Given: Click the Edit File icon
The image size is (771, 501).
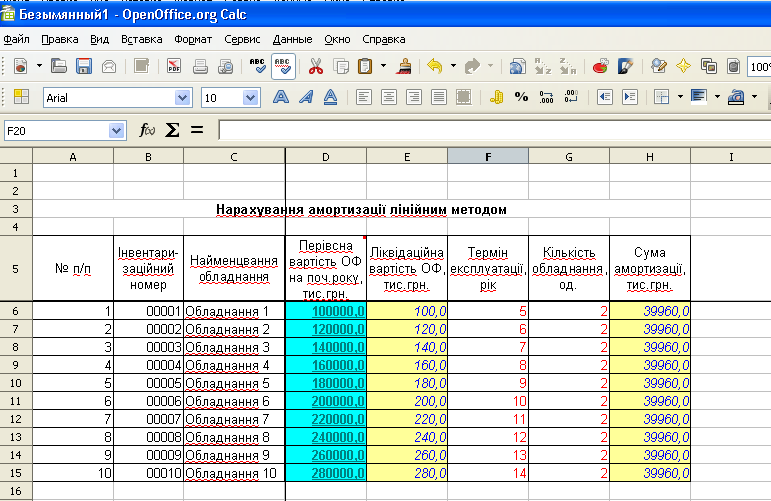Looking at the screenshot, I should [142, 66].
